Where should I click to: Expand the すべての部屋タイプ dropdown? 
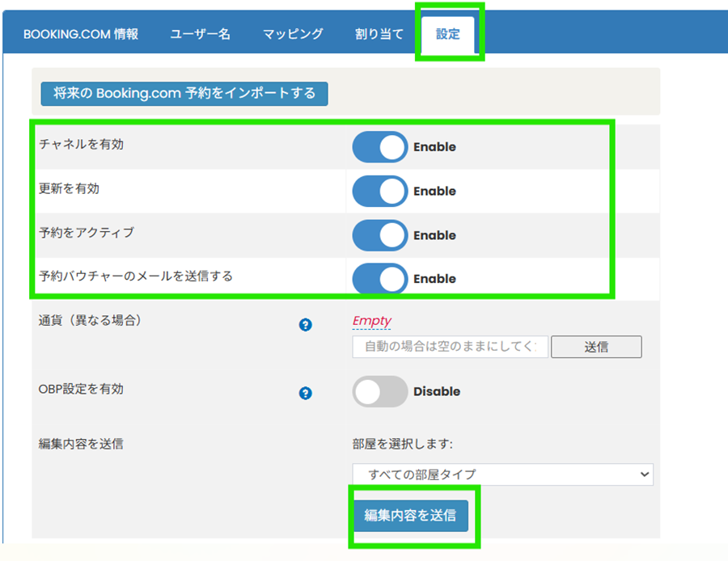(x=502, y=475)
